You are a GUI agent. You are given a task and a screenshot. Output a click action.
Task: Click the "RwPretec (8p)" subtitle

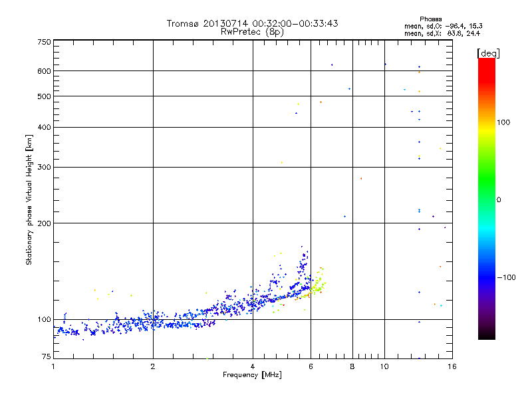[252, 32]
